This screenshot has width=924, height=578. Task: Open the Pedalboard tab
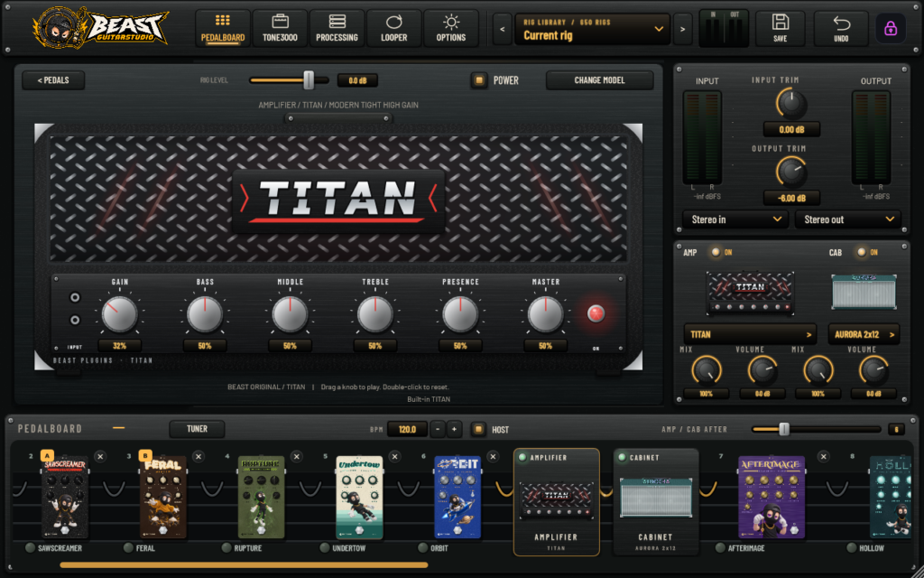coord(223,28)
